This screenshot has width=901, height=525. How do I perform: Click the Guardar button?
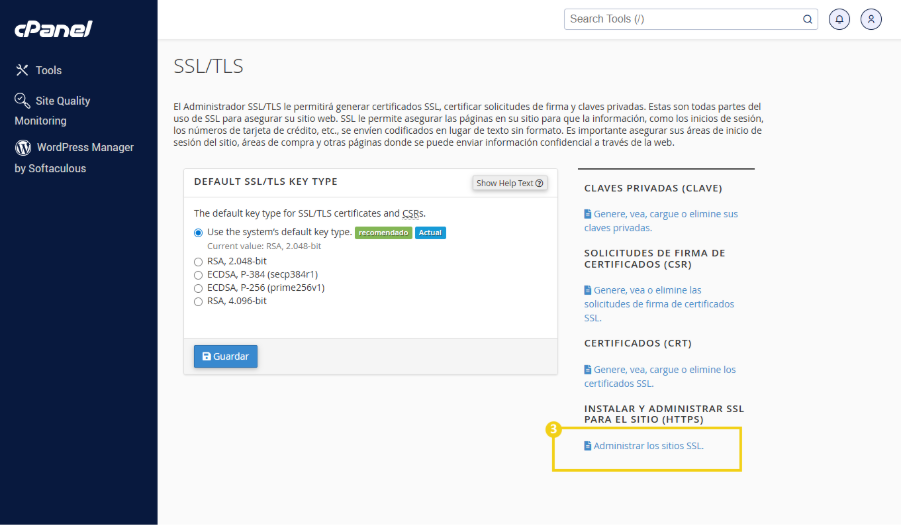point(225,356)
